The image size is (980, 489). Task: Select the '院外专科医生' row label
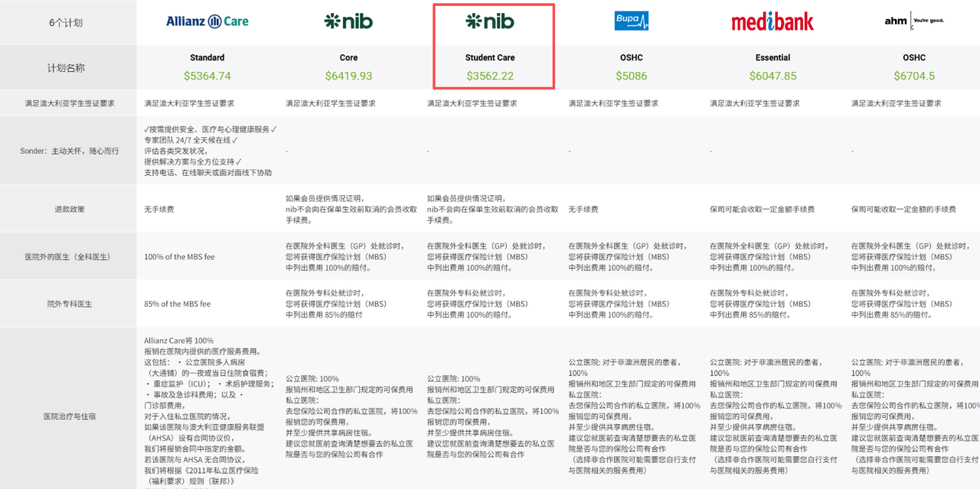(x=70, y=304)
